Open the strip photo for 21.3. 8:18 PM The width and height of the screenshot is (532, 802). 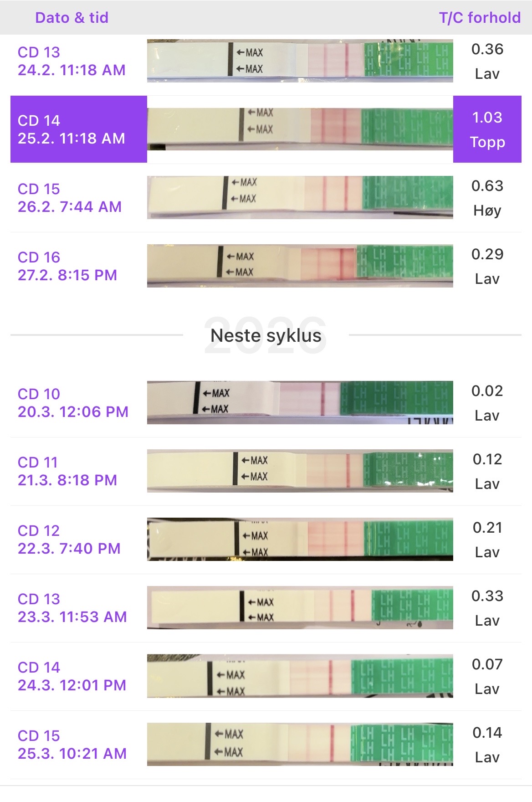[300, 471]
